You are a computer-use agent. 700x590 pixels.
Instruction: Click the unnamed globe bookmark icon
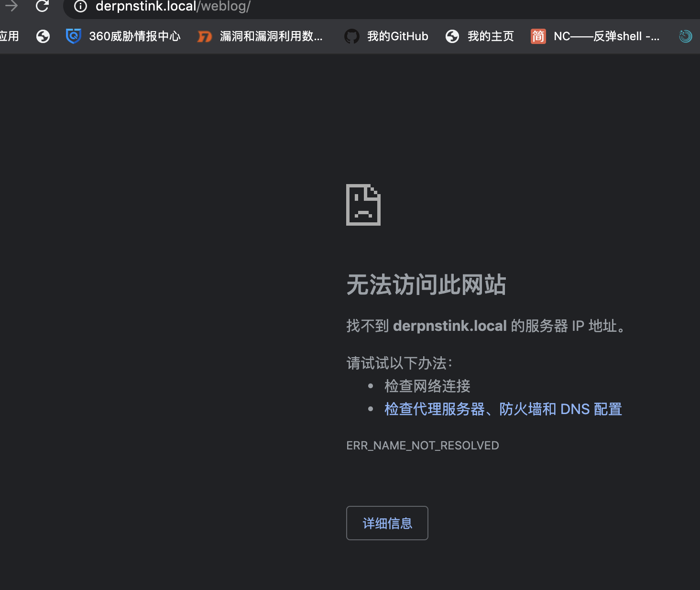tap(43, 36)
